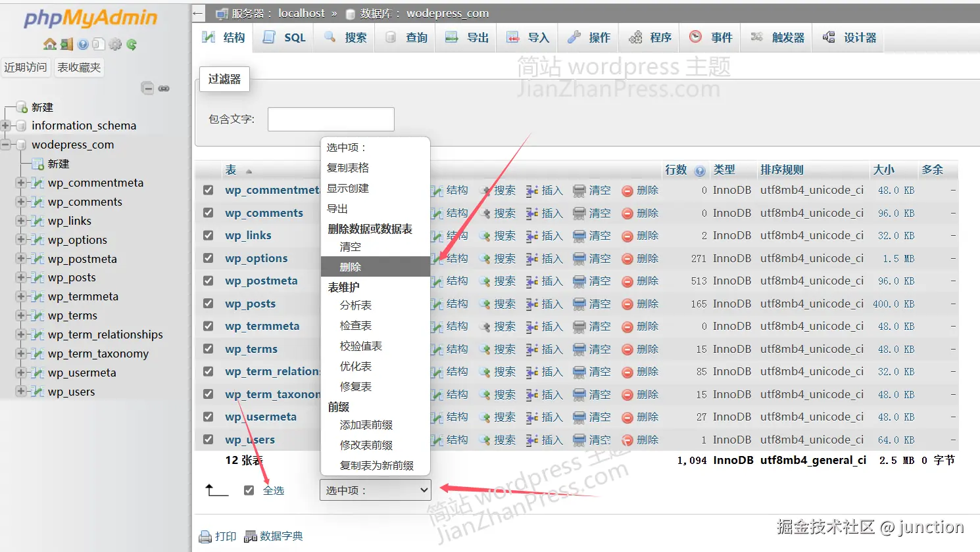
Task: Click the delete icon for wp_users
Action: click(x=627, y=440)
